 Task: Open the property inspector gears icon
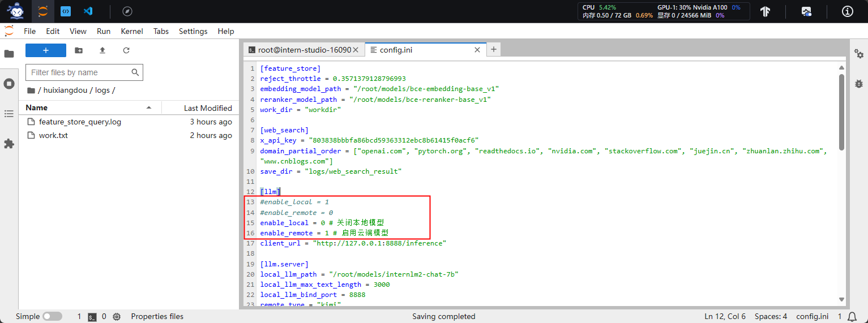pyautogui.click(x=859, y=54)
